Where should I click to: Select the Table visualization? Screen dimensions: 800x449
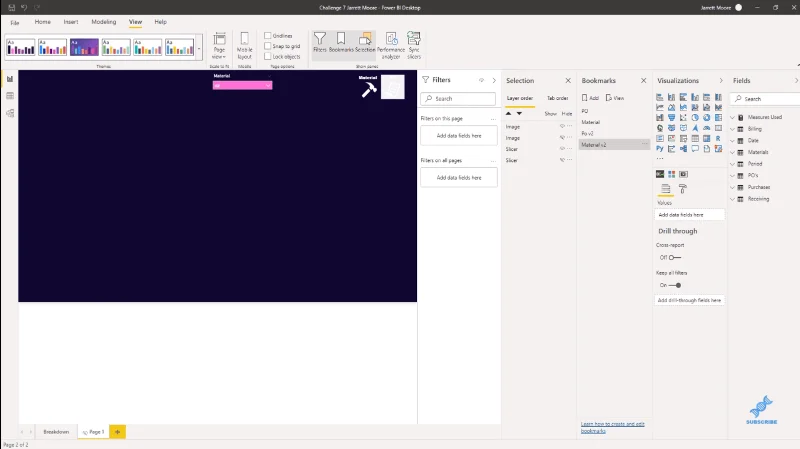pyautogui.click(x=695, y=138)
